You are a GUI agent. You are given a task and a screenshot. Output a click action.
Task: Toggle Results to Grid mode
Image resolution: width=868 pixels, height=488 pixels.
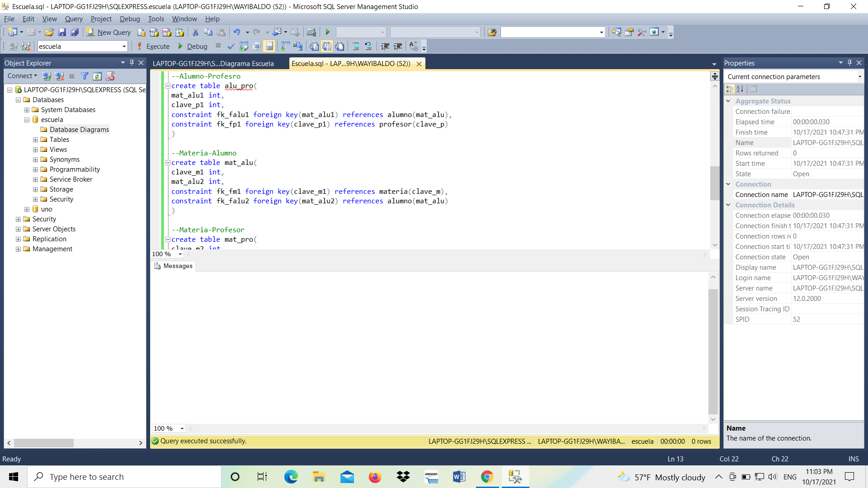pos(327,46)
